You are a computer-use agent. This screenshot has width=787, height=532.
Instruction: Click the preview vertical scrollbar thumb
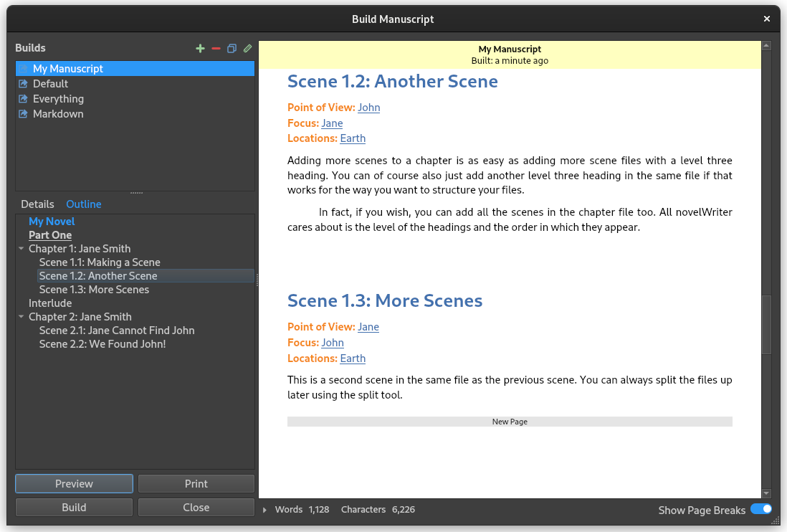click(x=766, y=326)
